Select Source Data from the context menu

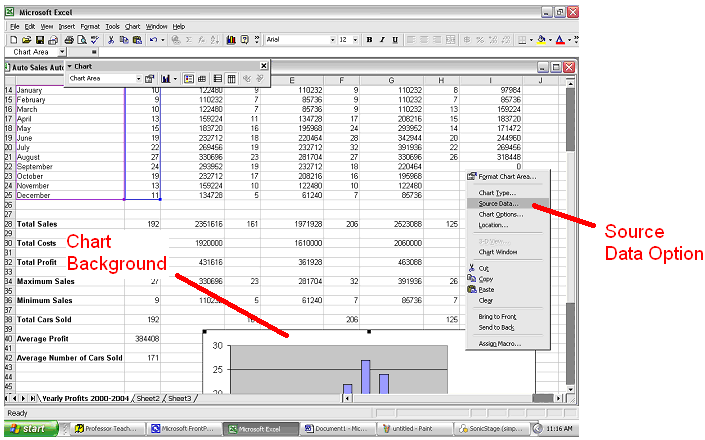497,204
